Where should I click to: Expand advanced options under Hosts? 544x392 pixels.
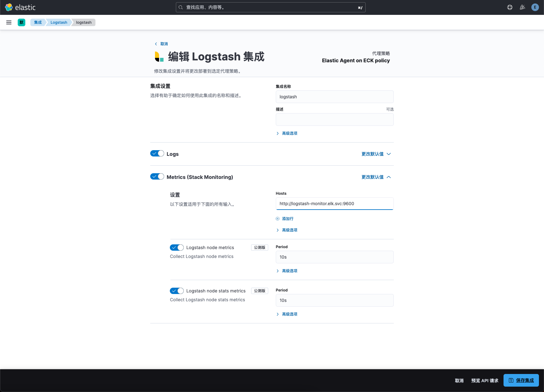pos(287,230)
